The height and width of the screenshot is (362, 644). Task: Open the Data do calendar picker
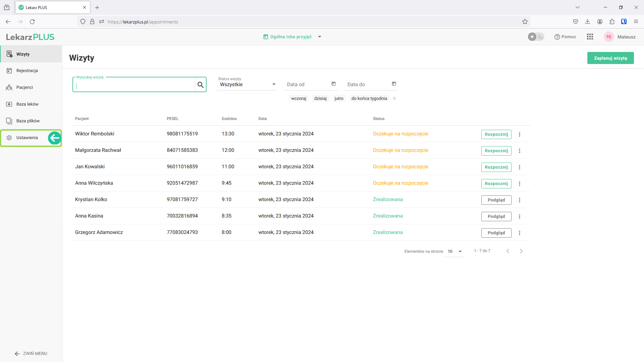pyautogui.click(x=394, y=84)
